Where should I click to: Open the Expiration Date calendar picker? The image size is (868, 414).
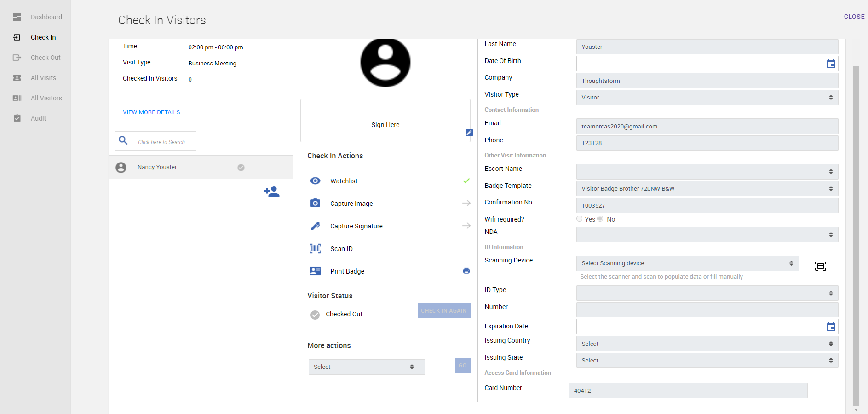click(x=831, y=327)
